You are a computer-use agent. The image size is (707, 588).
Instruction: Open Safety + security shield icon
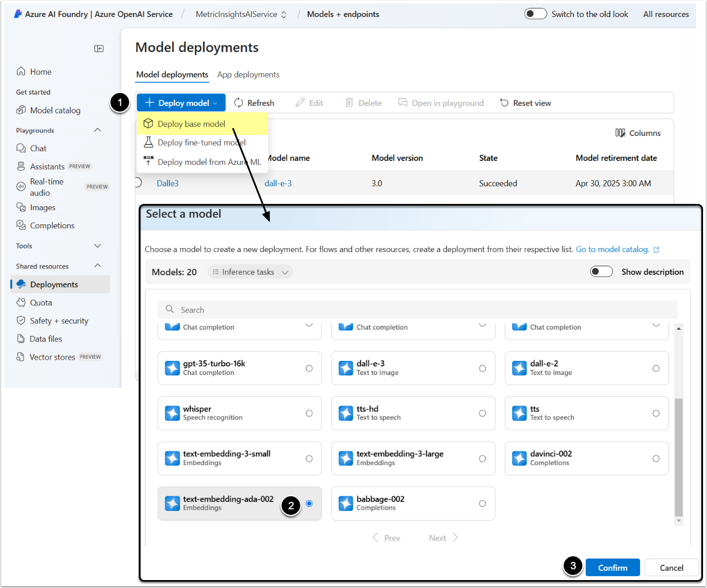pos(21,321)
